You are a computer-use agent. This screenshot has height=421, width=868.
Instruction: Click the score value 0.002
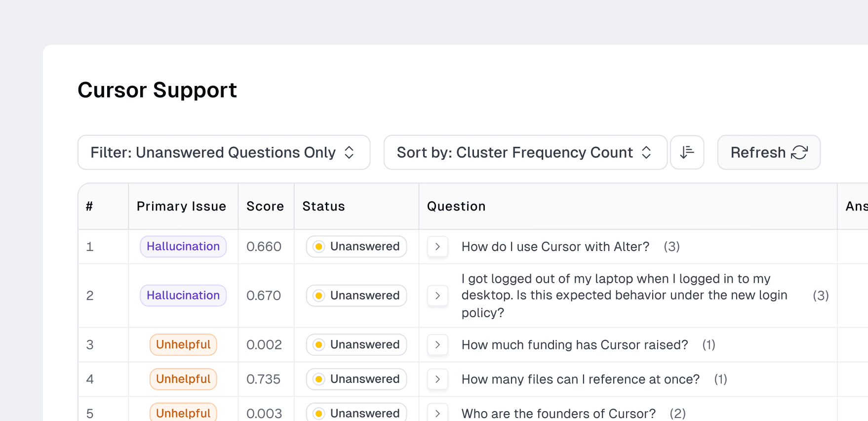(x=264, y=345)
